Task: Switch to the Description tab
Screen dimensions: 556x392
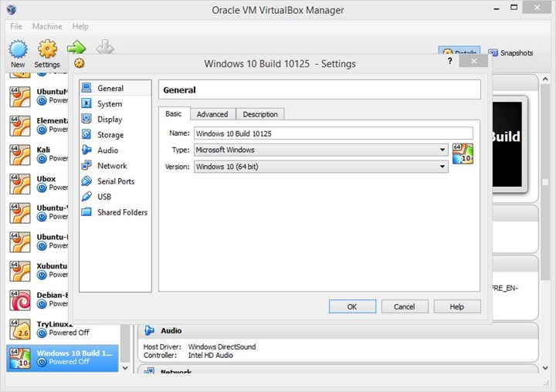Action: coord(260,114)
